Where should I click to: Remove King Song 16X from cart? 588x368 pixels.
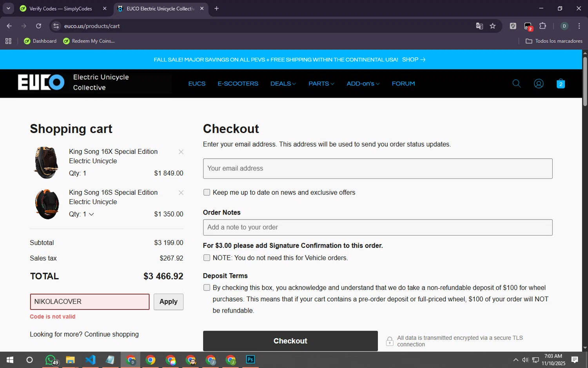(181, 152)
